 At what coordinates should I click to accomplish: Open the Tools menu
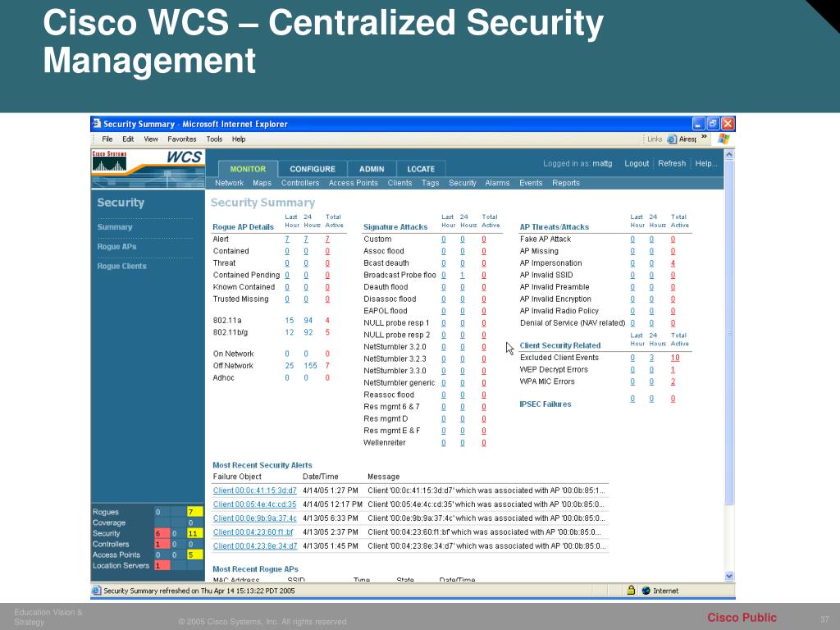tap(214, 139)
